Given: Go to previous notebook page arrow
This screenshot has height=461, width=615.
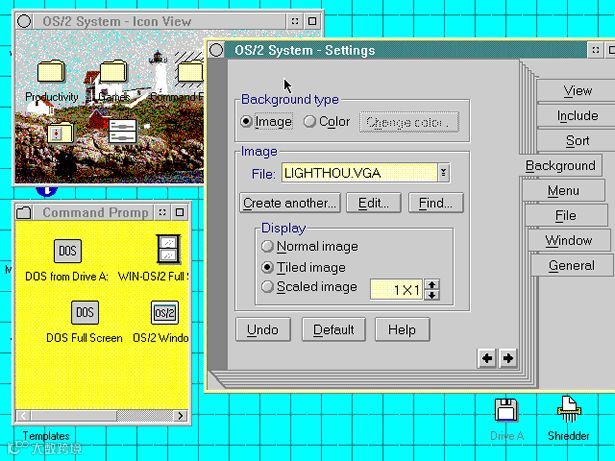Looking at the screenshot, I should pos(487,358).
